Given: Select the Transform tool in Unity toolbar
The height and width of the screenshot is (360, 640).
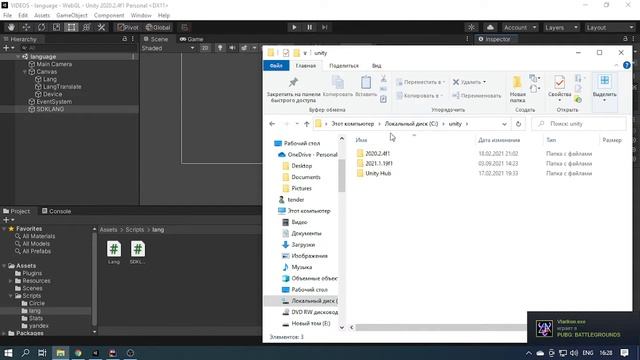Looking at the screenshot, I should [x=86, y=27].
